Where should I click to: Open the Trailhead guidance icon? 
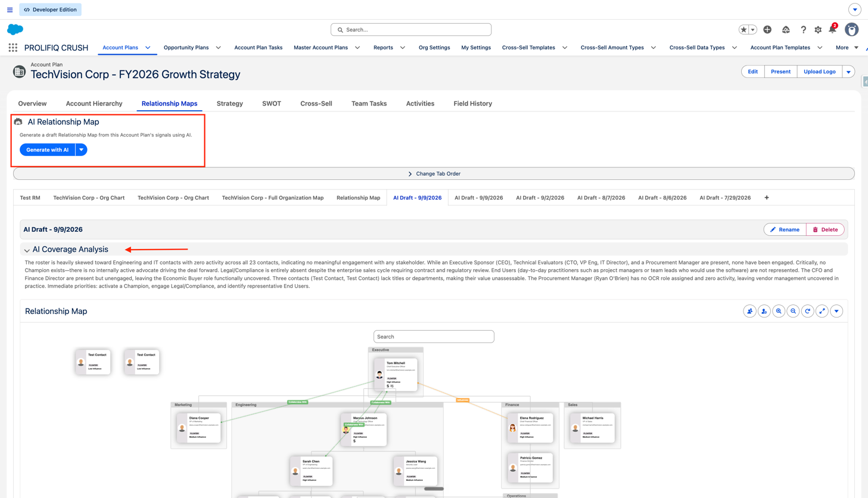point(786,30)
